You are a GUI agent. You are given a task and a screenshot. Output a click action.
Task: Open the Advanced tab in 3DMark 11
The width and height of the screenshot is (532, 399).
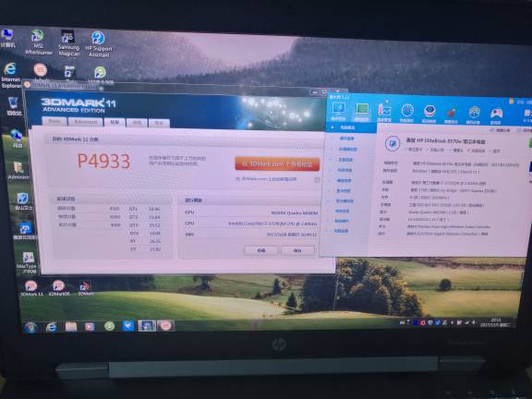(x=85, y=122)
